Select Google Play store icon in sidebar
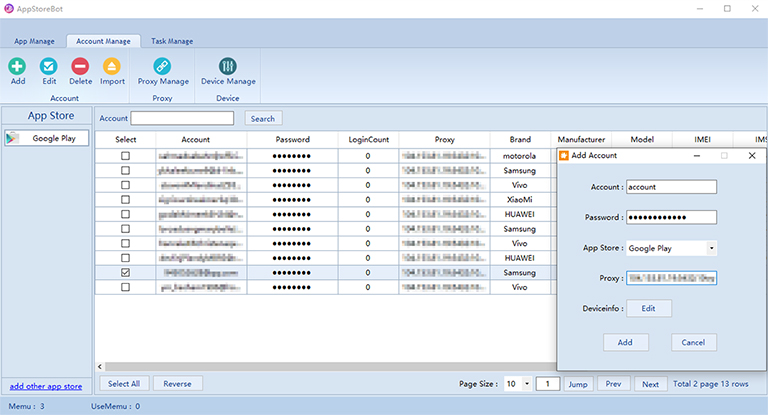The width and height of the screenshot is (768, 415). (x=14, y=138)
